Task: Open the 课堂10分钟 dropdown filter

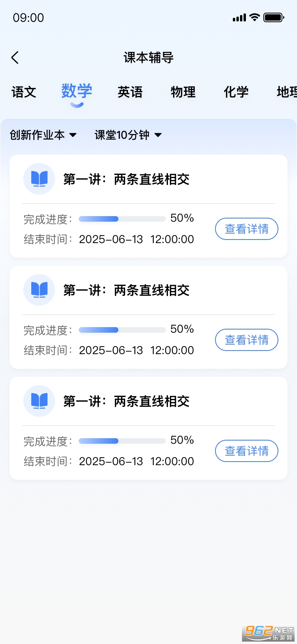Action: coord(128,135)
